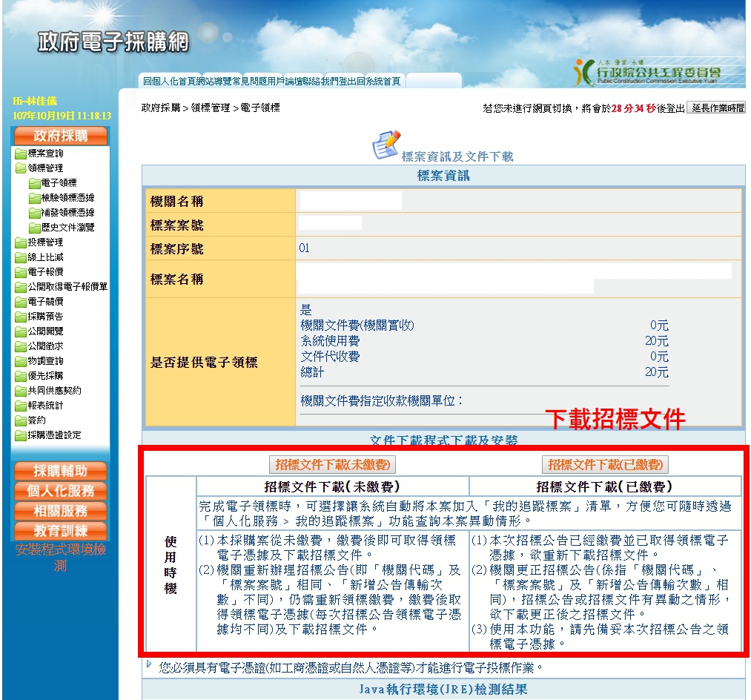Viewport: 751px width, 700px height.
Task: Click folder icon beside 採購憑證設定
Action: pyautogui.click(x=21, y=435)
